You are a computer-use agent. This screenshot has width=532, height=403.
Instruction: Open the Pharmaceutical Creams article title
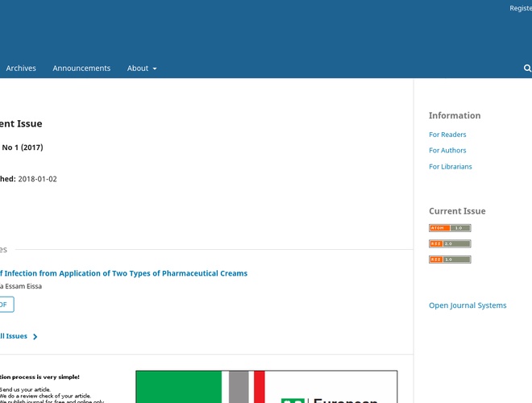[x=123, y=273]
